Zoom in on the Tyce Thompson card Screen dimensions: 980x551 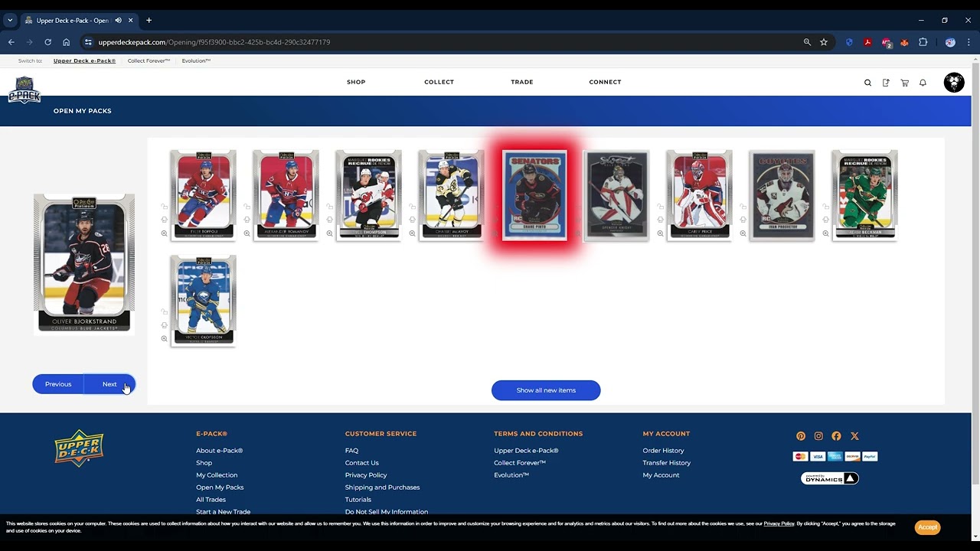[x=329, y=233]
